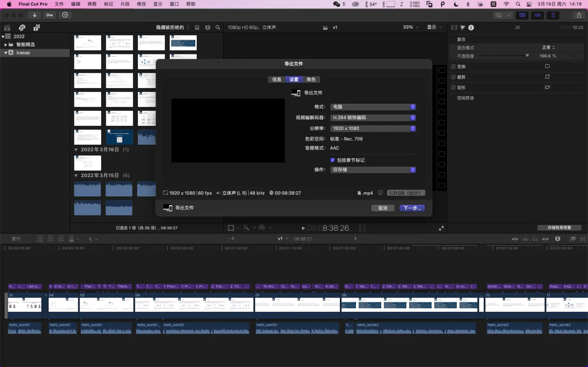Click the import media arrow icon
Image resolution: width=588 pixels, height=367 pixels.
pos(34,15)
